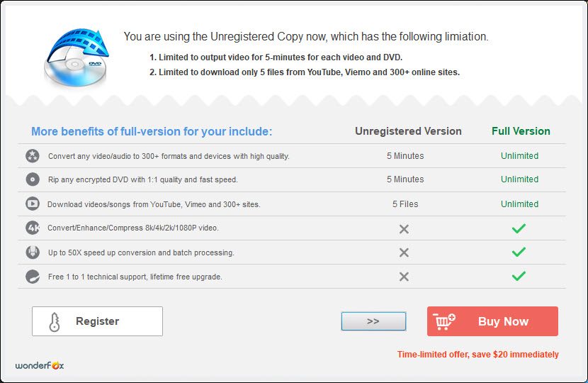Click the '5 Files' unregistered limit text
Viewport: 588px width, 383px height.
405,204
